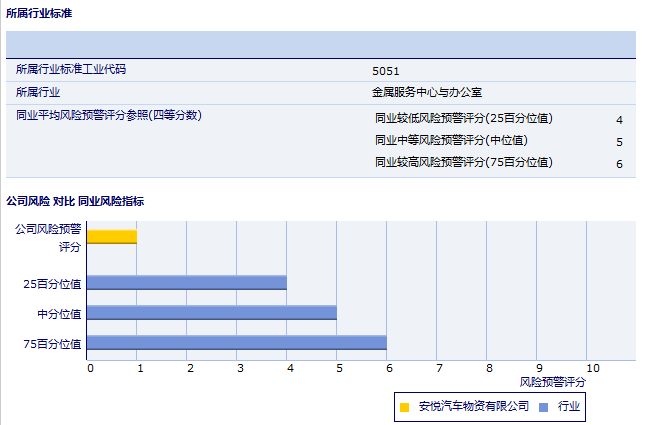
Task: Click 同业较低风险预警评分(25百分位值) text
Action: pyautogui.click(x=464, y=118)
